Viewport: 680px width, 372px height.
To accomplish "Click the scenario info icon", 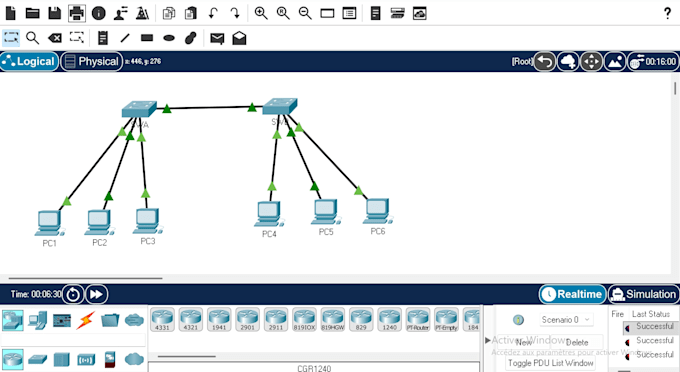I will 518,320.
